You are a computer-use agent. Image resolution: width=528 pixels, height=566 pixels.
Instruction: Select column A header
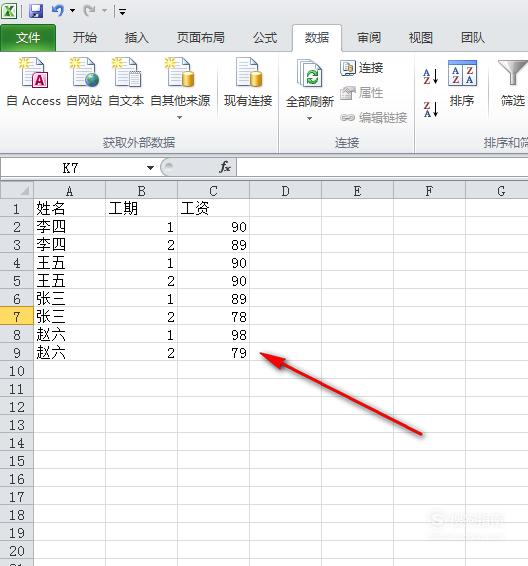point(69,191)
